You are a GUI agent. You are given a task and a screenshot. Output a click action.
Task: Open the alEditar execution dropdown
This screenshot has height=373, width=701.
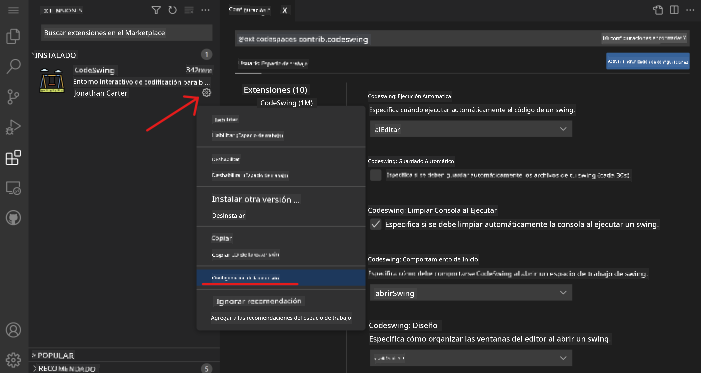tap(471, 129)
